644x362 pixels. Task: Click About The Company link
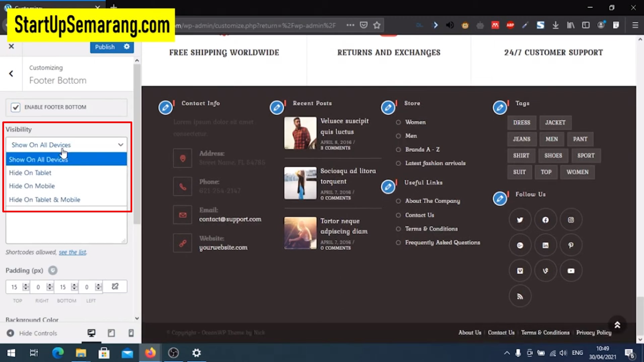click(x=433, y=201)
